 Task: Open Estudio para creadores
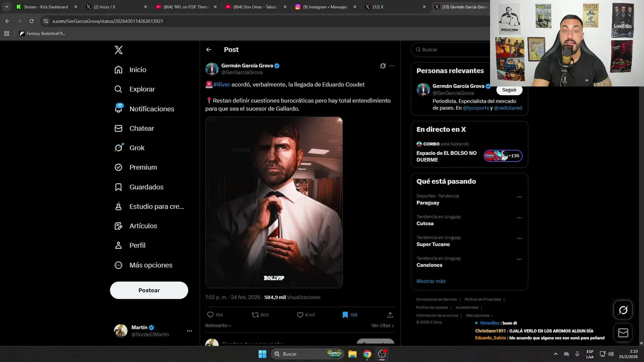coord(149,206)
